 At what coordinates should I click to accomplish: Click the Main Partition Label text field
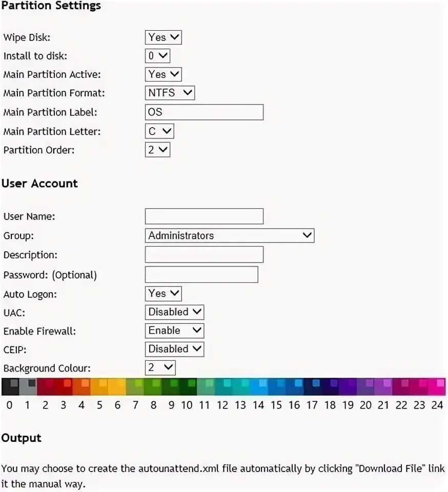[x=204, y=112]
